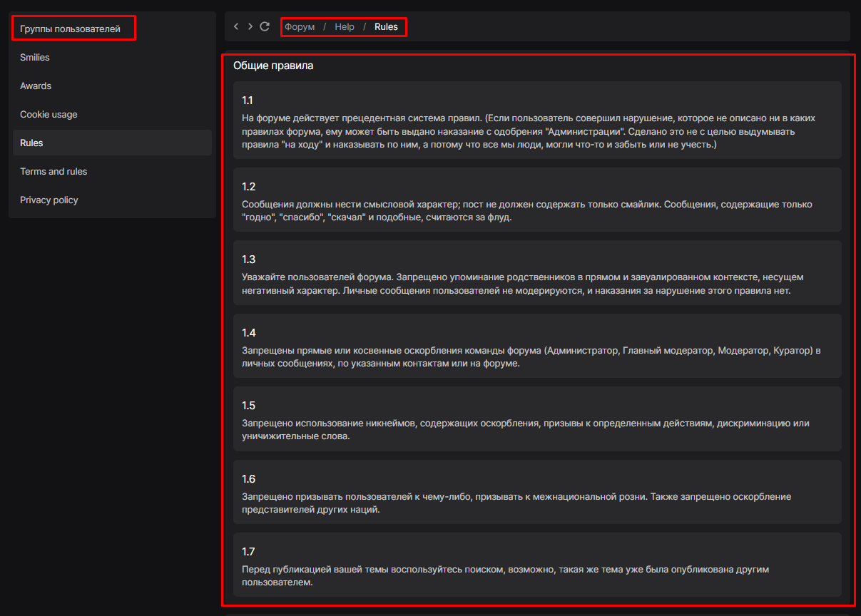Click the Общие правила section heading
The height and width of the screenshot is (616, 861).
[x=273, y=66]
